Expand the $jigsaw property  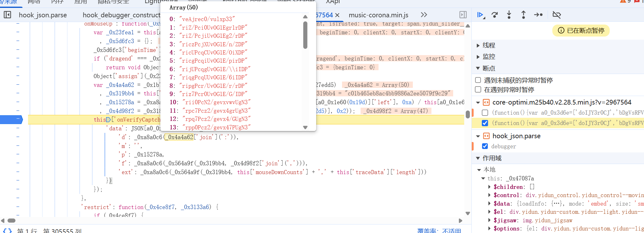[x=489, y=220]
